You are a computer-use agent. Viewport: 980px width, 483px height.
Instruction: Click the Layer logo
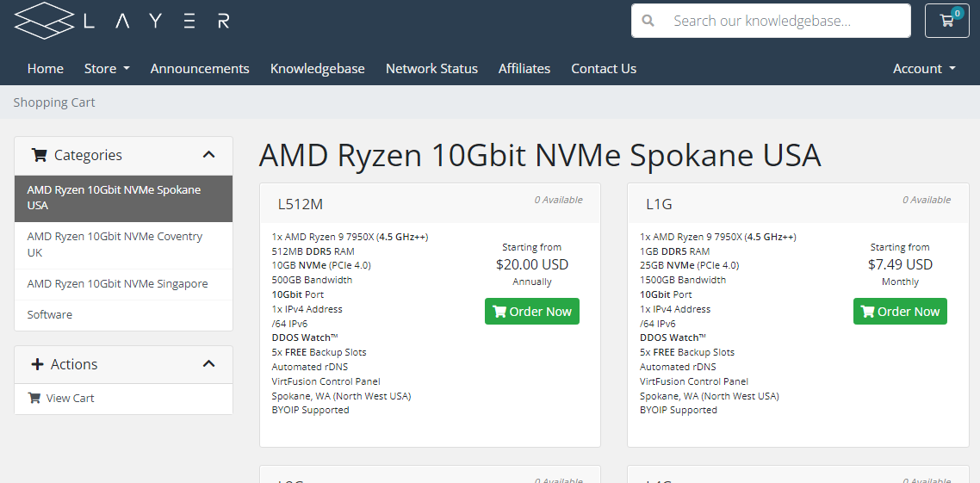point(122,20)
